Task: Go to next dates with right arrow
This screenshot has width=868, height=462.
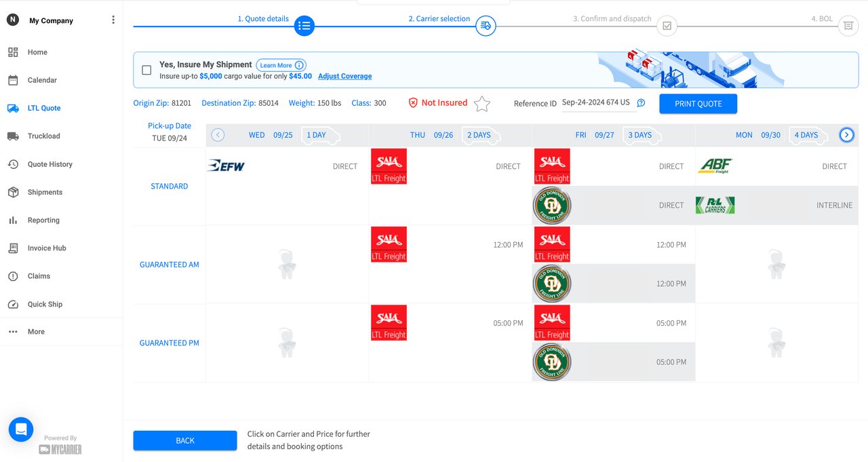Action: (846, 135)
